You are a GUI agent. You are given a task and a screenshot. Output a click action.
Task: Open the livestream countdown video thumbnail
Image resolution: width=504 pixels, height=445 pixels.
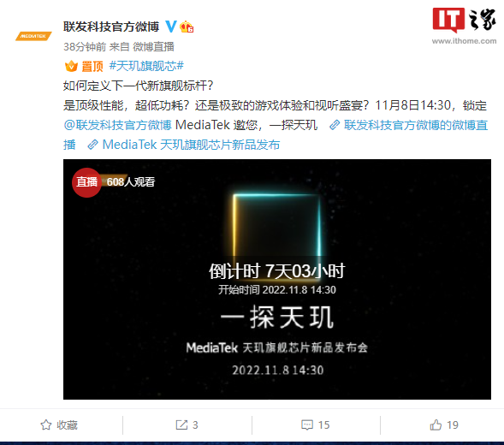(x=277, y=279)
